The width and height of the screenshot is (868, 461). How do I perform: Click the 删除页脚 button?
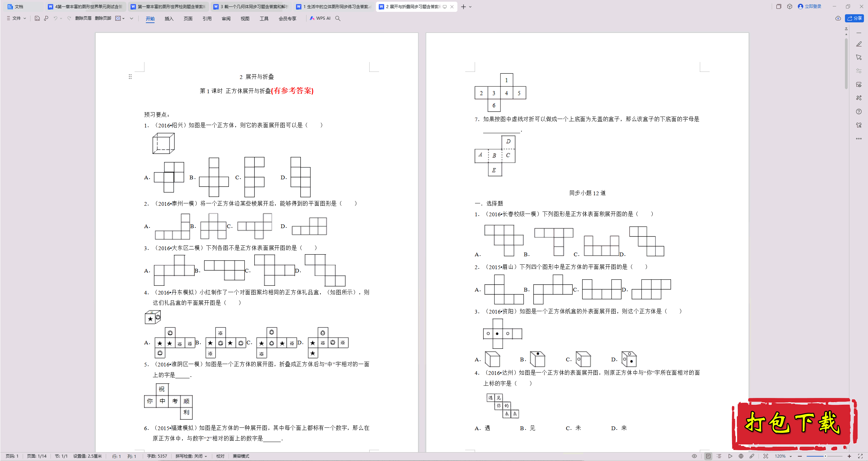click(x=103, y=18)
